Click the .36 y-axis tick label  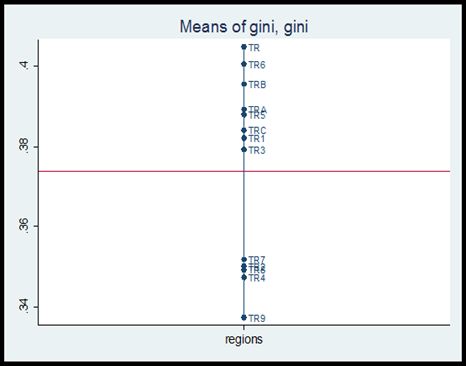(x=24, y=226)
